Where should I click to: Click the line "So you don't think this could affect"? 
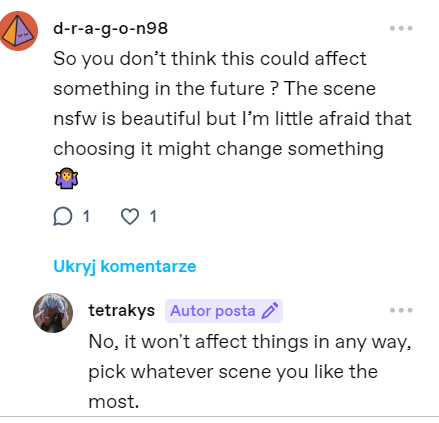(x=210, y=59)
